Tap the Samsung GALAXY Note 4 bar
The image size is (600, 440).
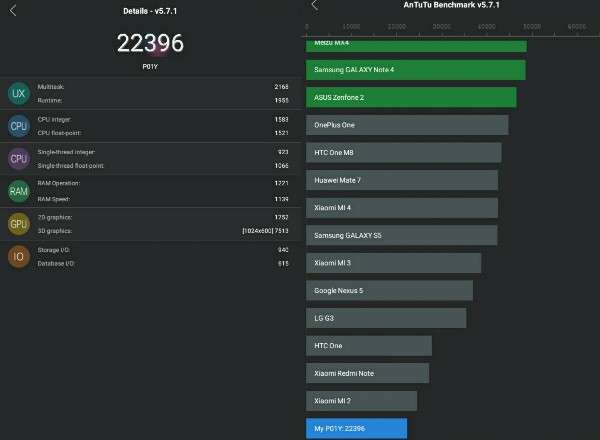416,70
